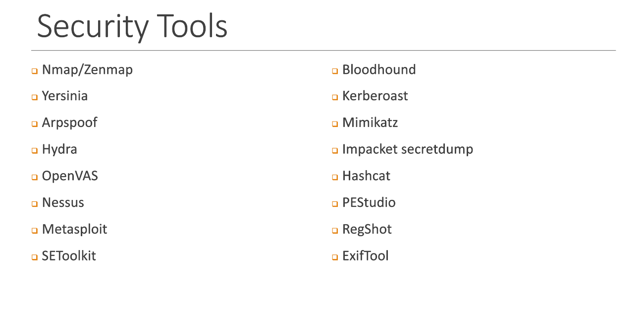Click the orange bullet marker before Bloodhound
Screen dimensions: 644x320
point(335,71)
